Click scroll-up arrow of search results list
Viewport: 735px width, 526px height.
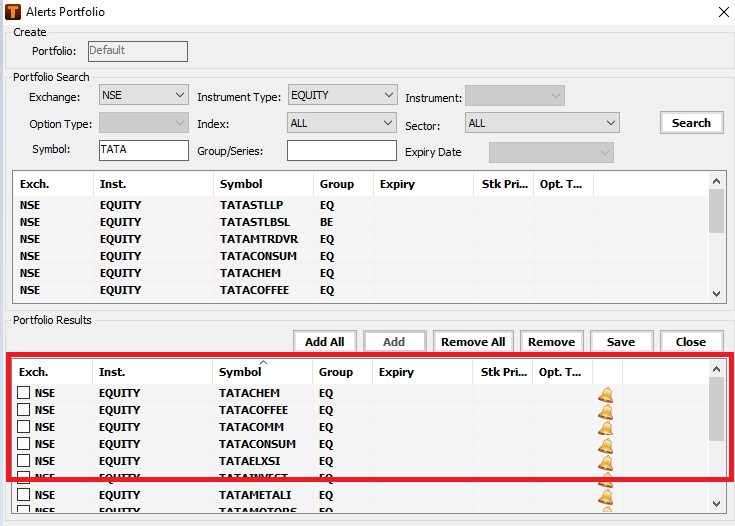click(716, 181)
